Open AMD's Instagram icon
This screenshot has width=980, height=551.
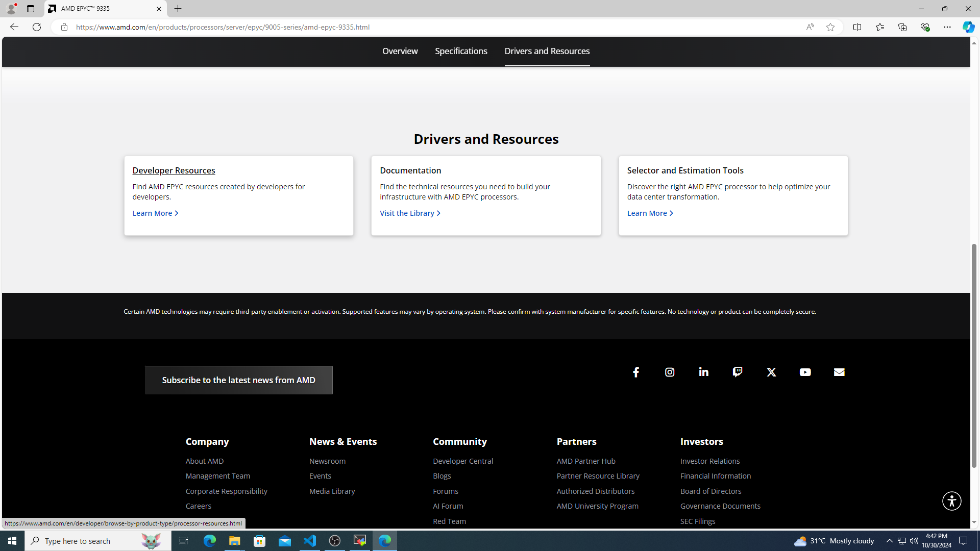[670, 372]
